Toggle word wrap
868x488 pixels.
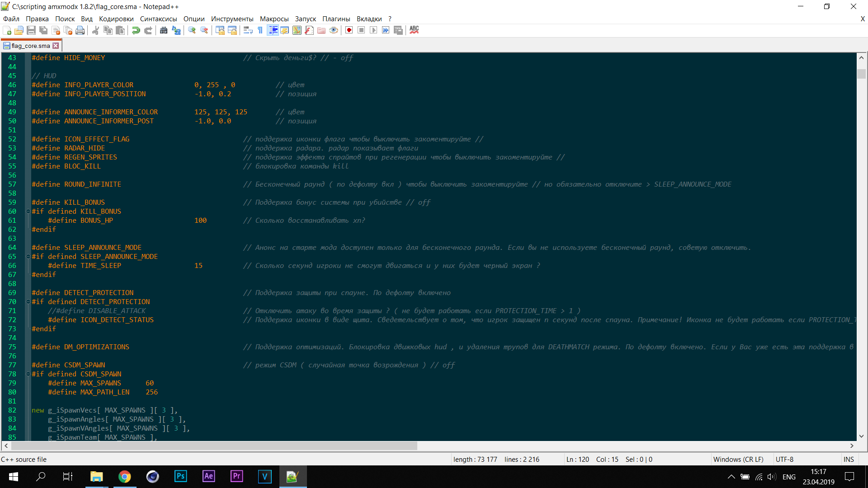point(248,30)
